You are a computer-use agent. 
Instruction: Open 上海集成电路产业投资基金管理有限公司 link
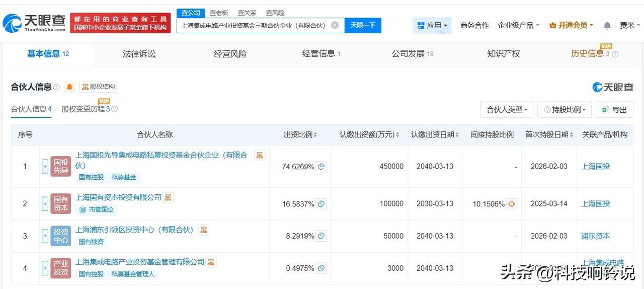[140, 262]
